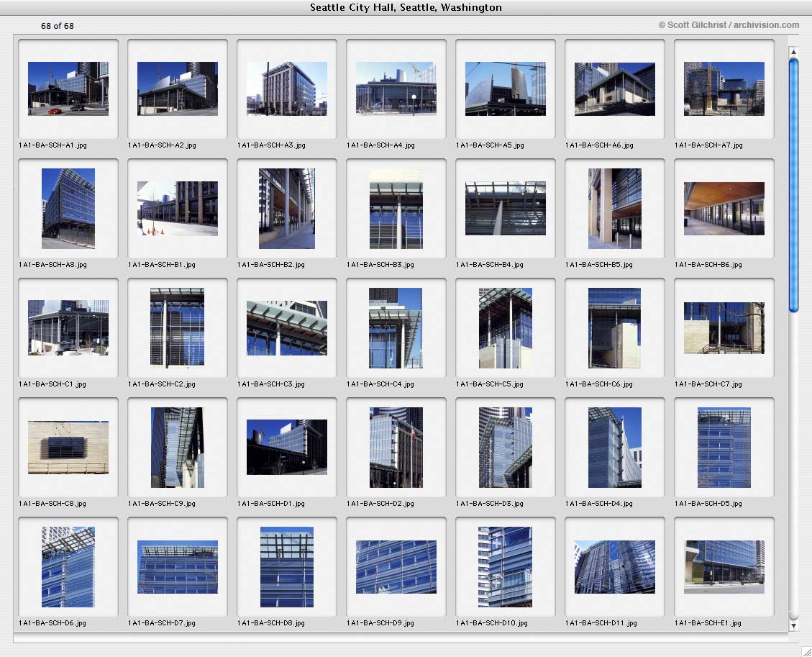Select the image thumbnail for 1A1-BA-SCH-C1.jpg
Screen dimensions: 812x657
[x=68, y=327]
